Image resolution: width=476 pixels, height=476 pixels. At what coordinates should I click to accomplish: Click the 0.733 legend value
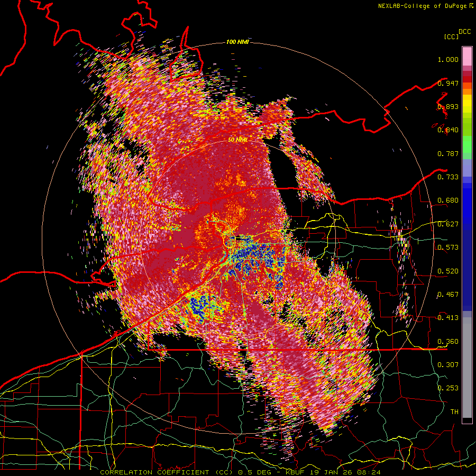[448, 177]
